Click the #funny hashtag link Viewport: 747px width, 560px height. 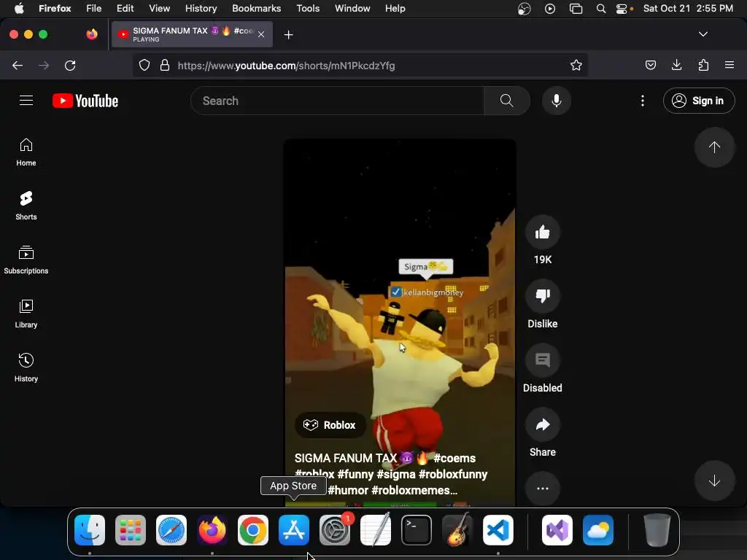click(x=355, y=474)
